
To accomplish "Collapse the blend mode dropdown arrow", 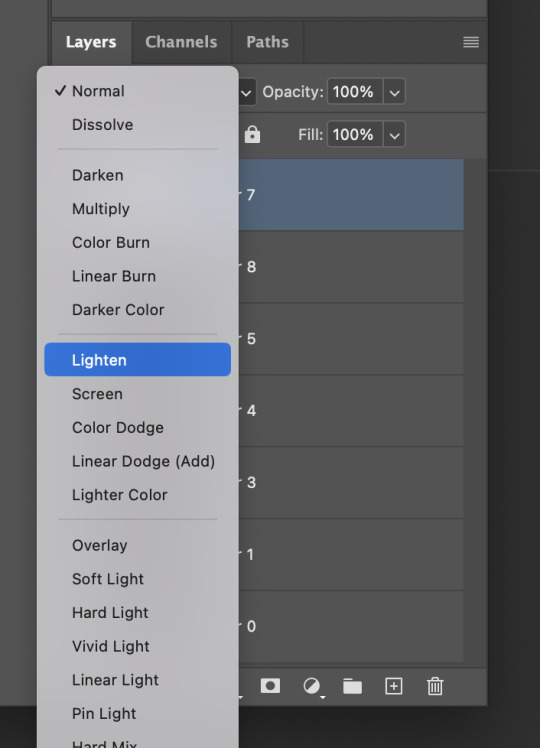I will (247, 92).
